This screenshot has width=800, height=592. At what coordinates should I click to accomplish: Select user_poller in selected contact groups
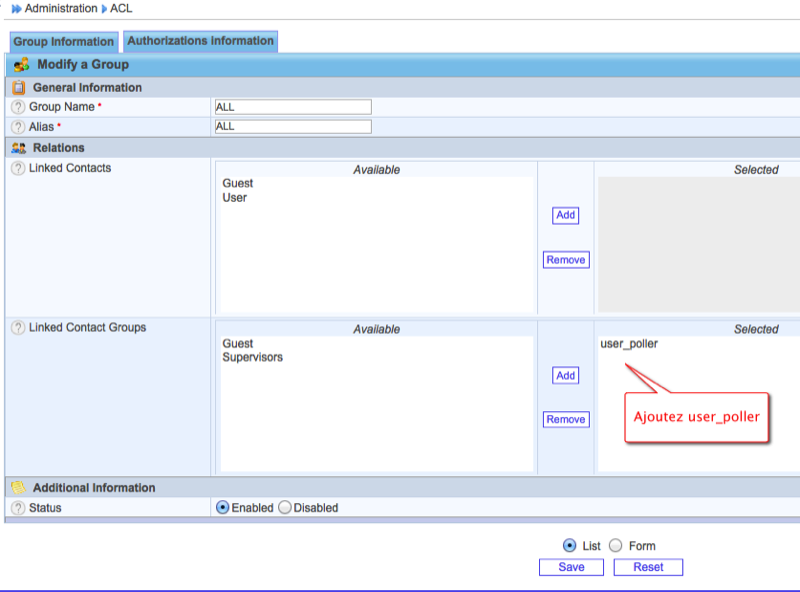629,344
